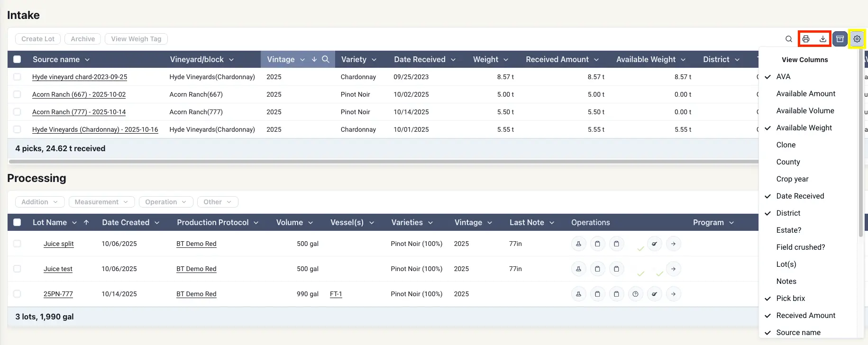868x345 pixels.
Task: Tick the checkbox for Acorn Ranch (667) row
Action: pos(17,94)
